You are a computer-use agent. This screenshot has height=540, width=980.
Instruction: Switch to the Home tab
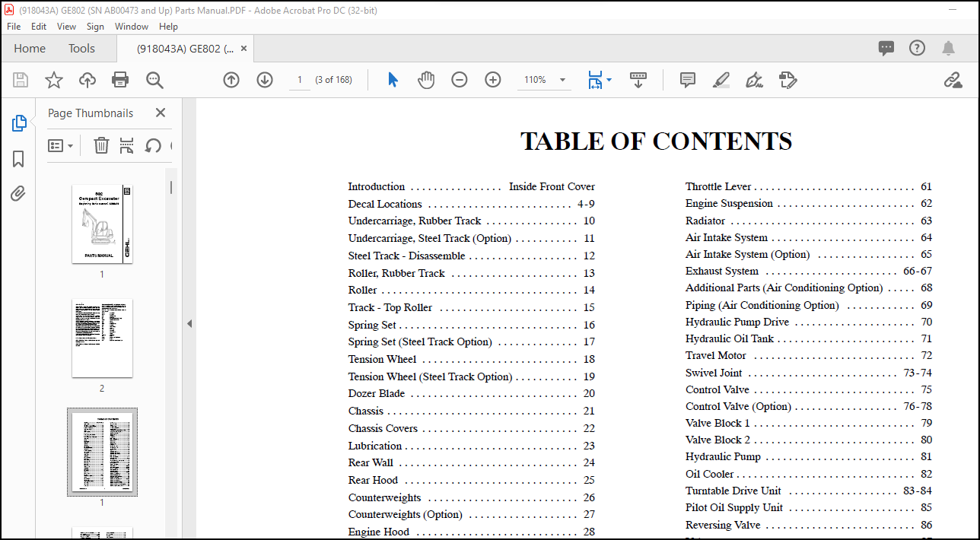[30, 48]
